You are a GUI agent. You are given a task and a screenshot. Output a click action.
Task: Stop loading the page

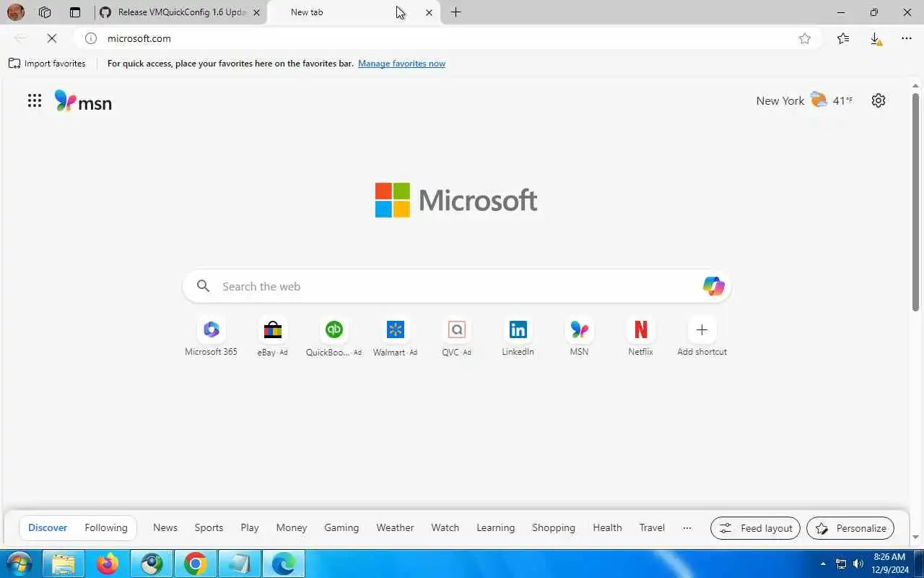point(52,38)
